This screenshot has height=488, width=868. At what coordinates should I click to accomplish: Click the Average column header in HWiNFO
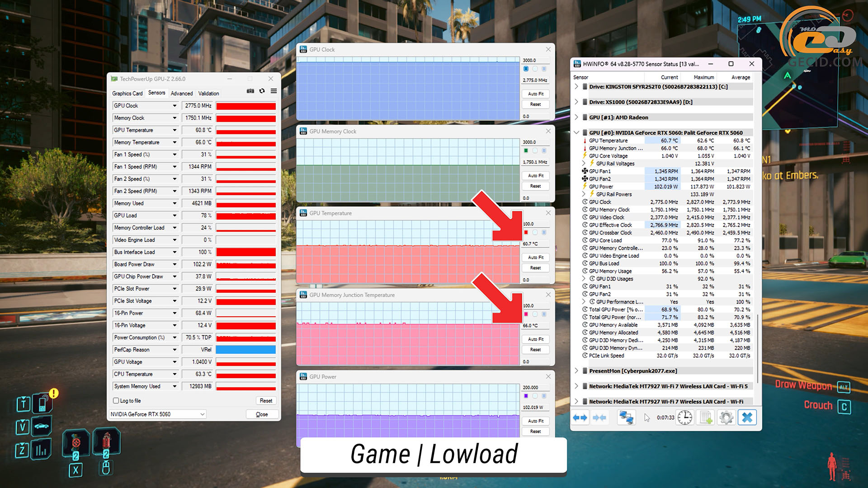pyautogui.click(x=741, y=77)
